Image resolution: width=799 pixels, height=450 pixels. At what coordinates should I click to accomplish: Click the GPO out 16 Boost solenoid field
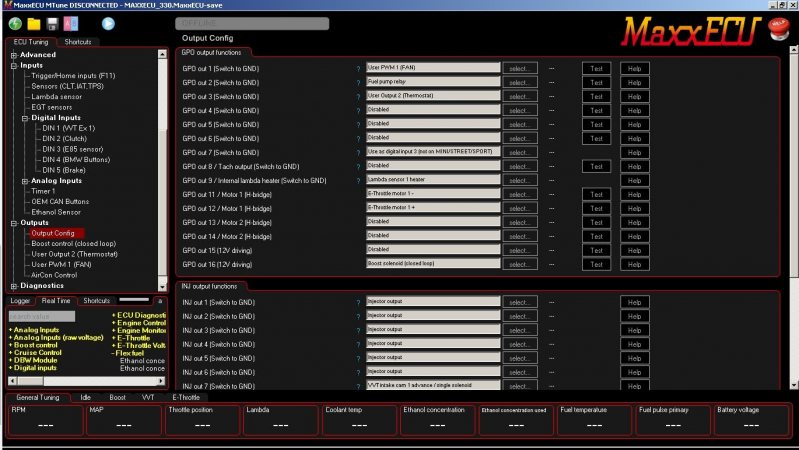[433, 263]
